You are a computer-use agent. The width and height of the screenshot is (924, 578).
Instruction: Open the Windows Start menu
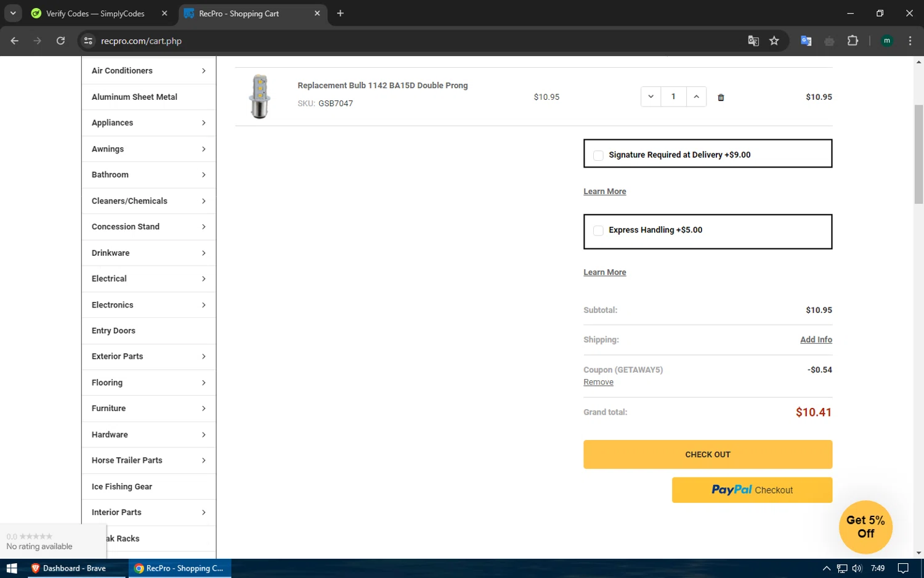pos(12,568)
